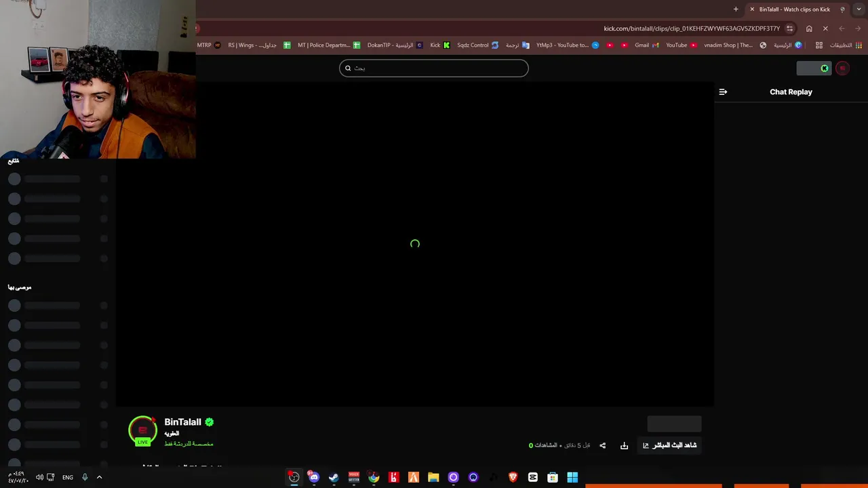Open the live stream via شاهد البث المباشر

(x=669, y=445)
